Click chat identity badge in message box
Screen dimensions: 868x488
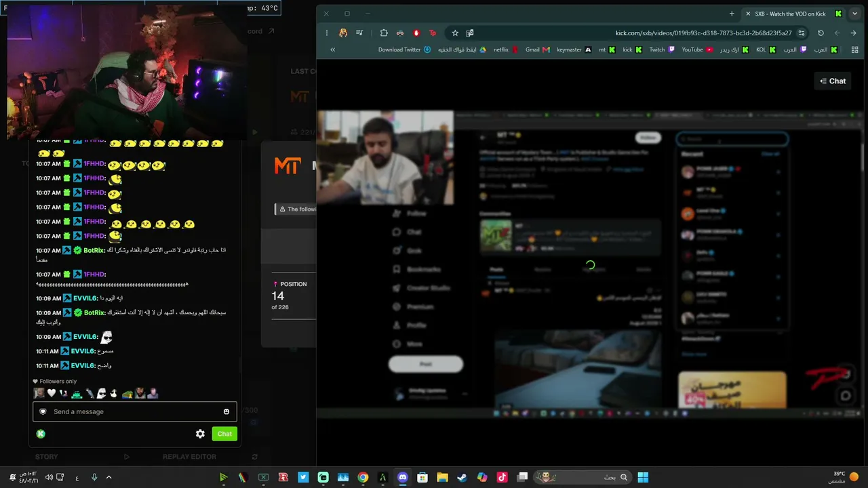tap(43, 411)
